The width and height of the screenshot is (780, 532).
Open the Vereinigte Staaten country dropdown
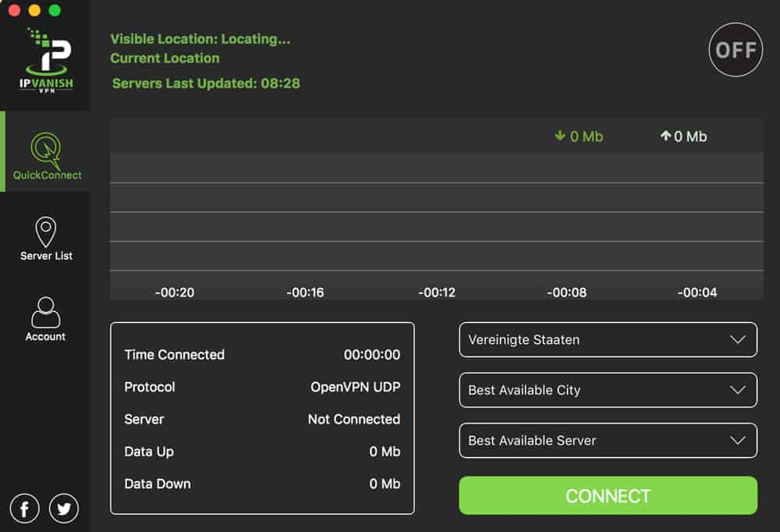coord(608,339)
